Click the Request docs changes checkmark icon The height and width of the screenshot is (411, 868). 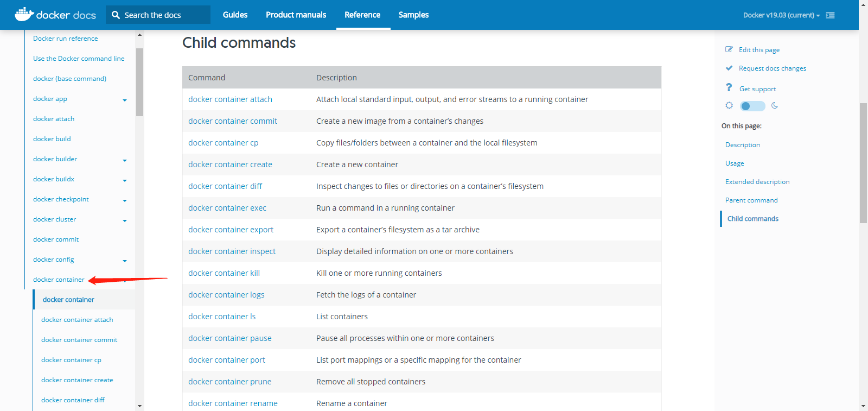pos(729,68)
